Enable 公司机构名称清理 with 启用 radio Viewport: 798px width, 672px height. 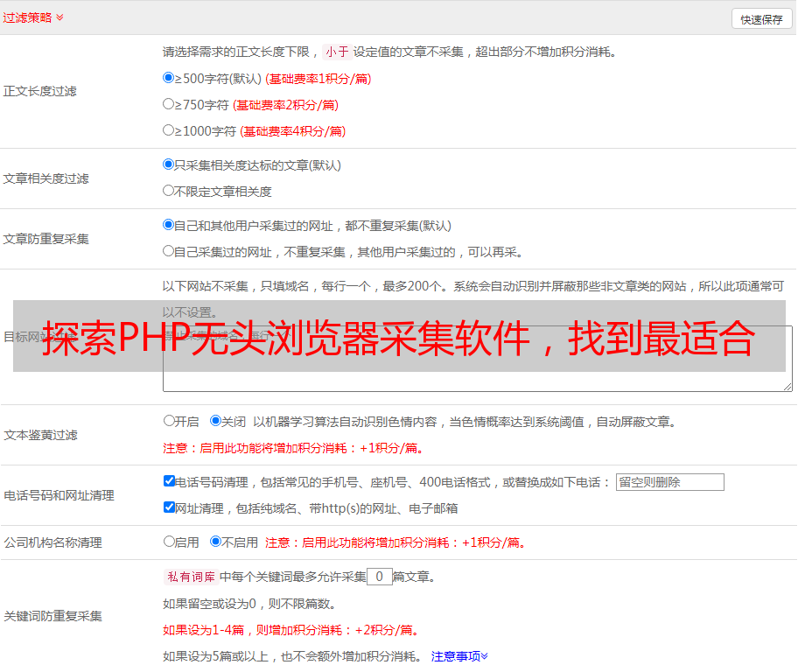pyautogui.click(x=169, y=542)
